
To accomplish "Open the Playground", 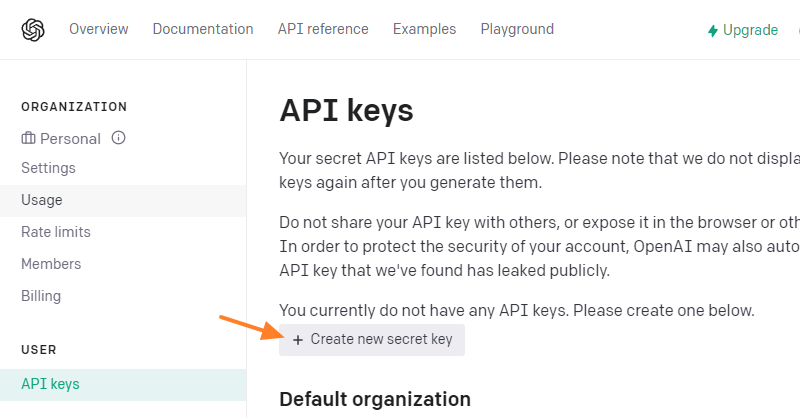I will click(517, 30).
